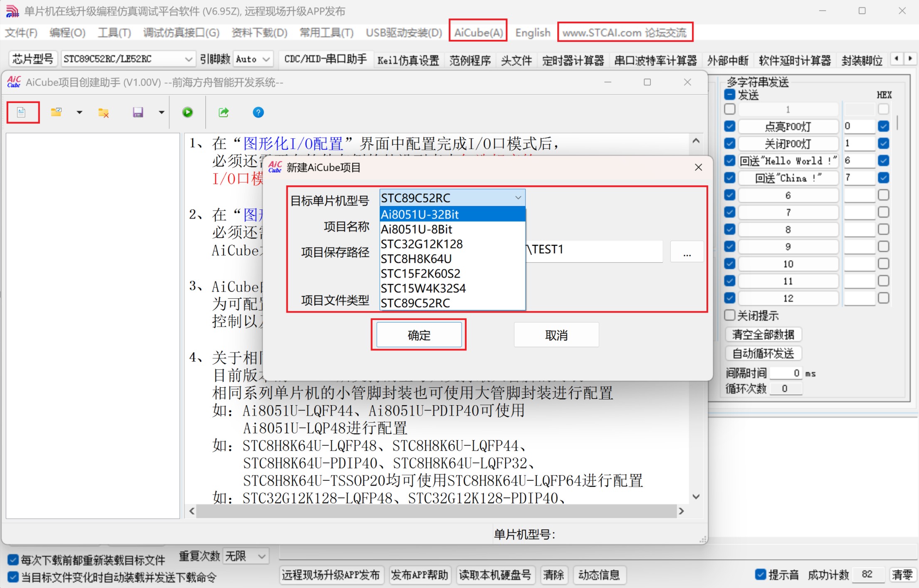
Task: Click the help text scroll-up arrow
Action: point(696,141)
